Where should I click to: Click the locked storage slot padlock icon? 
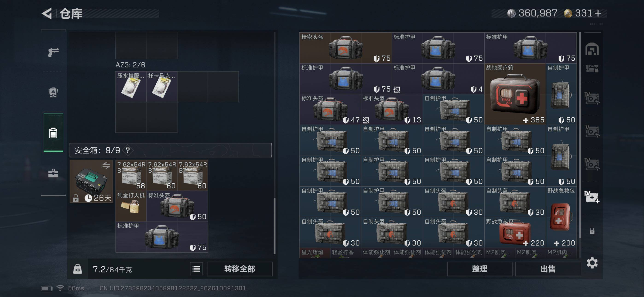(x=592, y=231)
